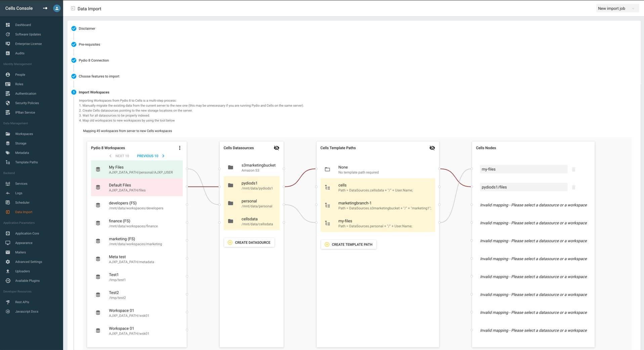Select the s3marketingbucket datasource
The image size is (644, 350).
[252, 167]
